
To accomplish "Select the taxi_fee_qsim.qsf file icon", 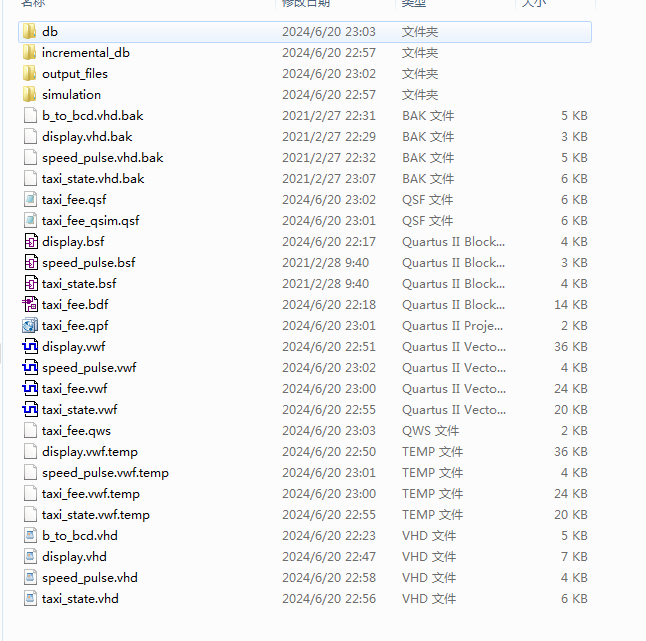I will pos(30,221).
